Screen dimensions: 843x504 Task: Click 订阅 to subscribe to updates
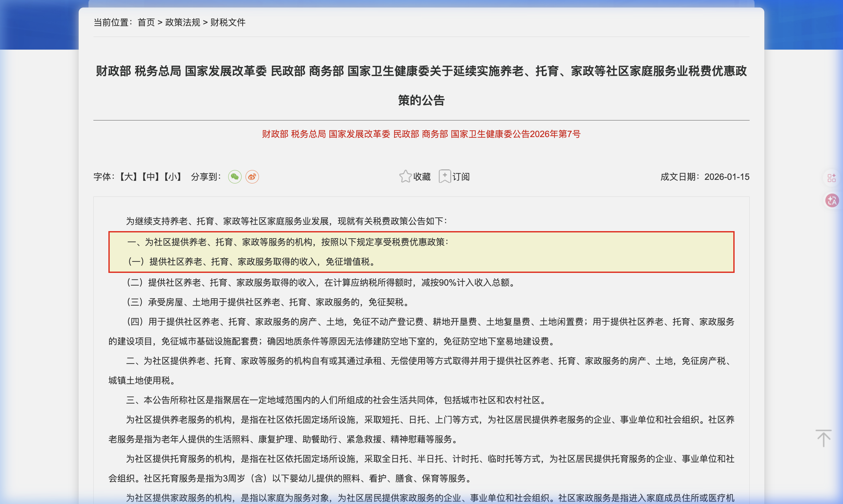point(461,177)
